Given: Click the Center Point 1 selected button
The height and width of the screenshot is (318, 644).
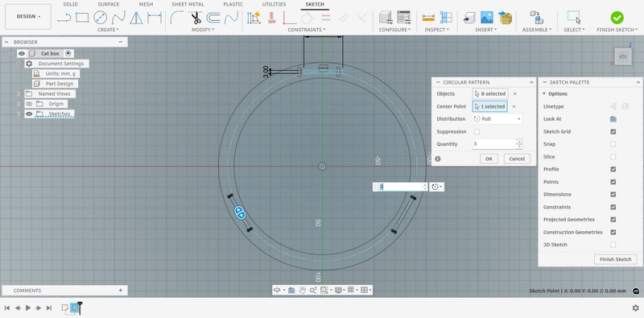Looking at the screenshot, I should coord(489,106).
